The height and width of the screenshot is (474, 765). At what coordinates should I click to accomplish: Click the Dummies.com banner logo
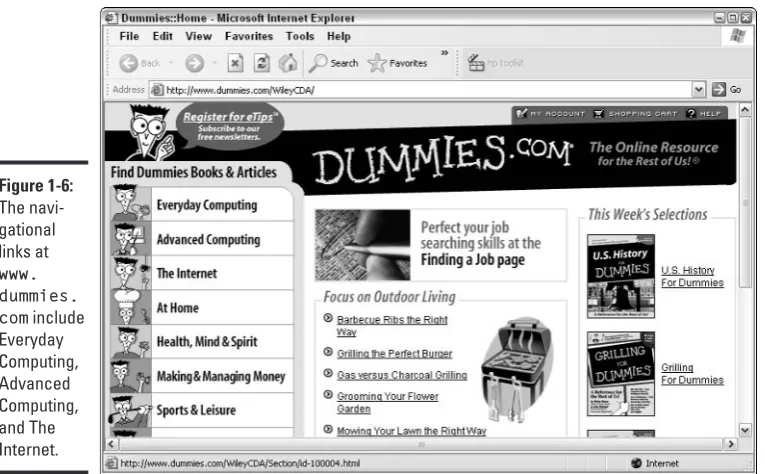click(x=443, y=158)
